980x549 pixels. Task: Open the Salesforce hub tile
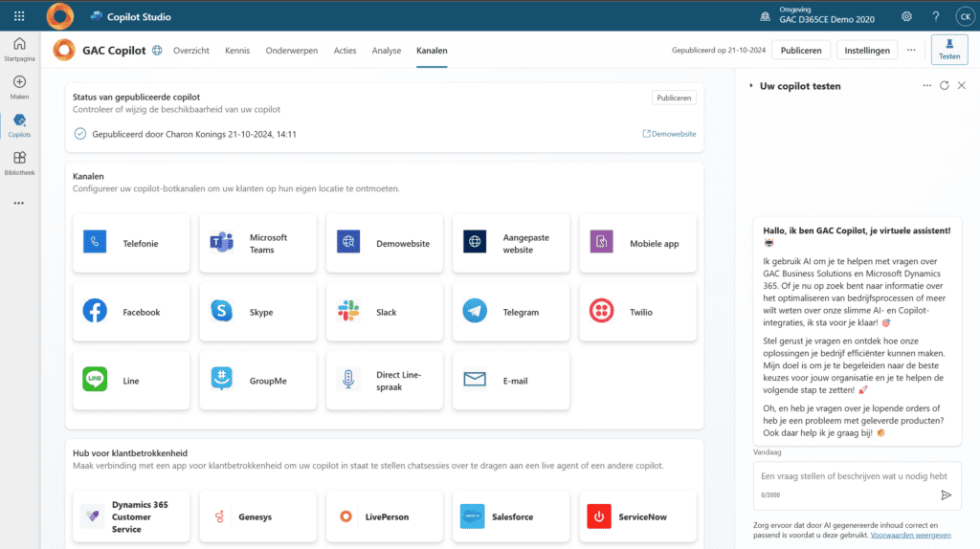[511, 516]
